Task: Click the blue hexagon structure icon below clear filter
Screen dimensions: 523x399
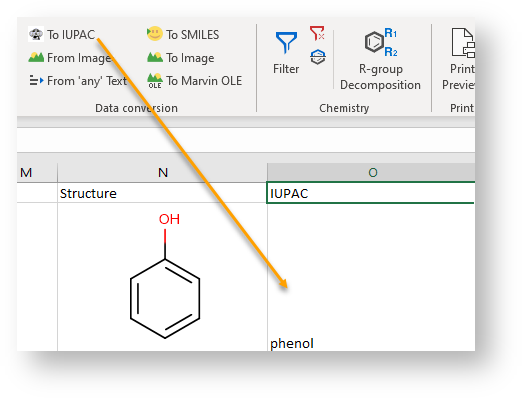Action: click(318, 57)
